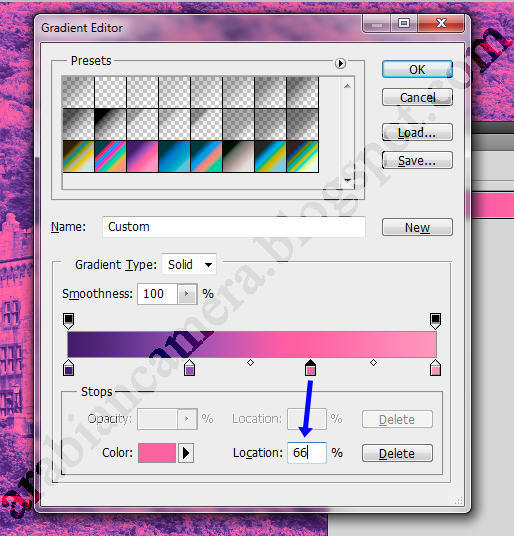Open the Presets flyout menu arrow
Screen dimensions: 514x536
point(340,63)
